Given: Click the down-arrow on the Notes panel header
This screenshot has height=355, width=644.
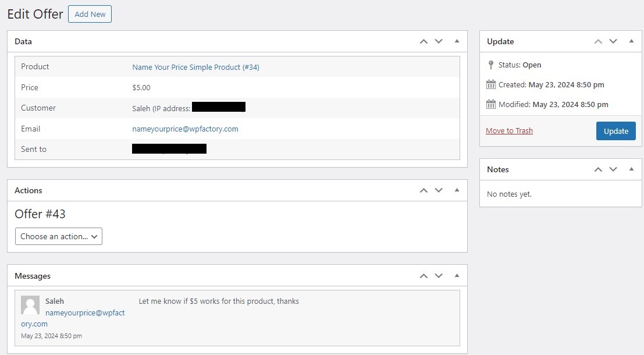Looking at the screenshot, I should 613,169.
